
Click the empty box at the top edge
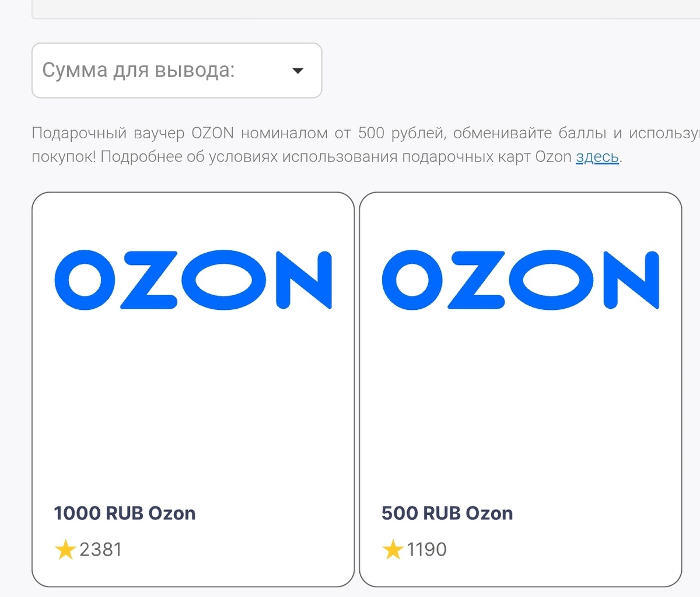(x=350, y=8)
